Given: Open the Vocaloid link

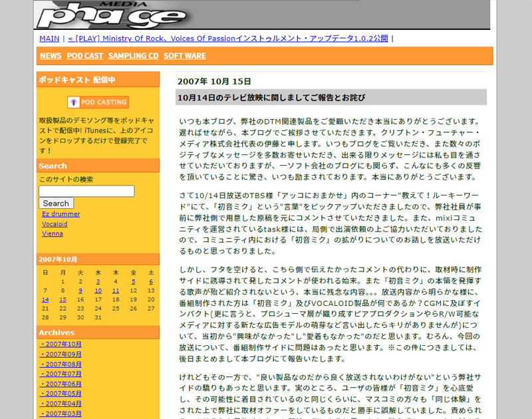Looking at the screenshot, I should tap(55, 224).
